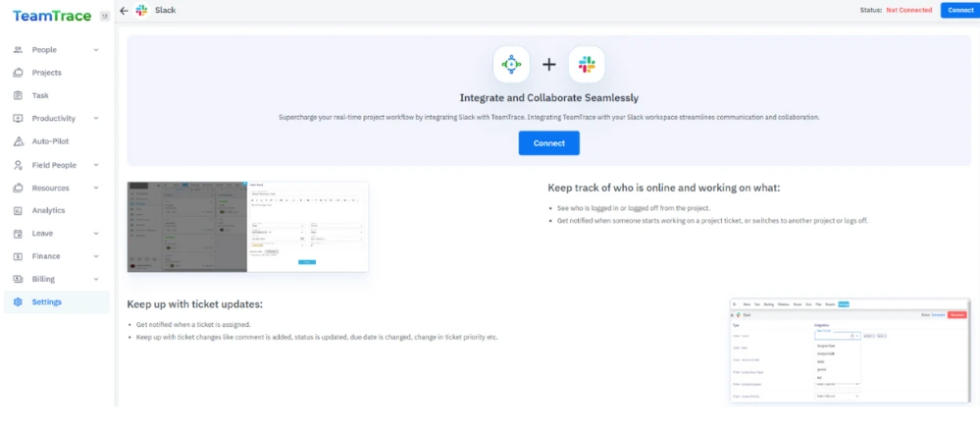
Task: Click the Billing card icon
Action: (18, 279)
